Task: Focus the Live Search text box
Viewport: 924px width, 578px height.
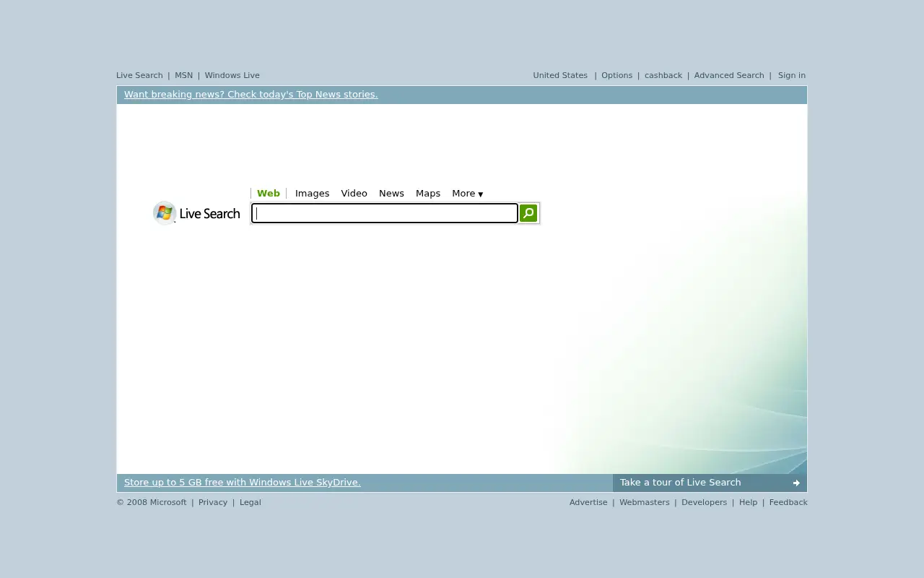Action: click(385, 213)
